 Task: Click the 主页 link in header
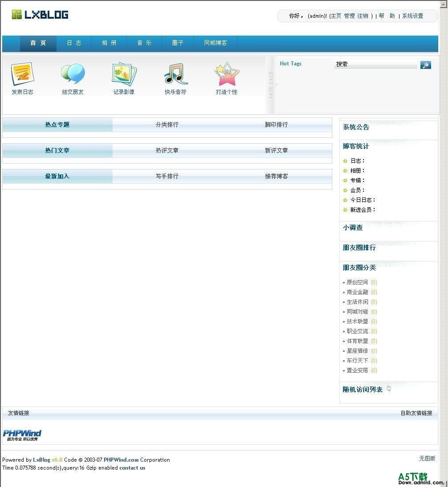click(x=336, y=16)
